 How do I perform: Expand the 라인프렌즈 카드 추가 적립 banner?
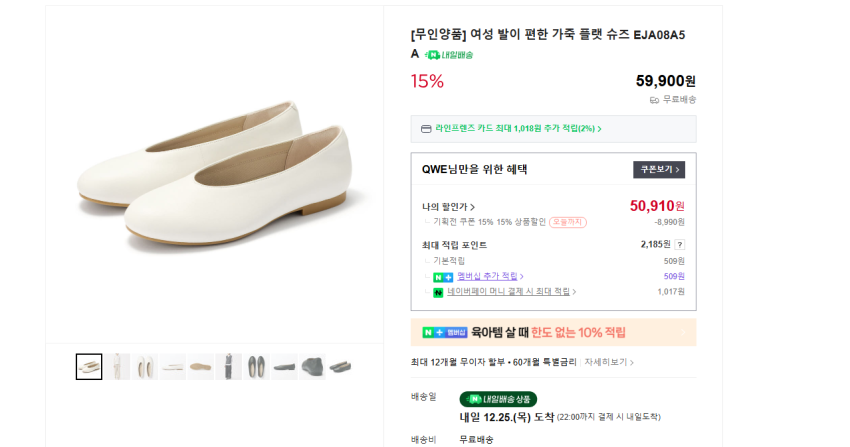[553, 129]
